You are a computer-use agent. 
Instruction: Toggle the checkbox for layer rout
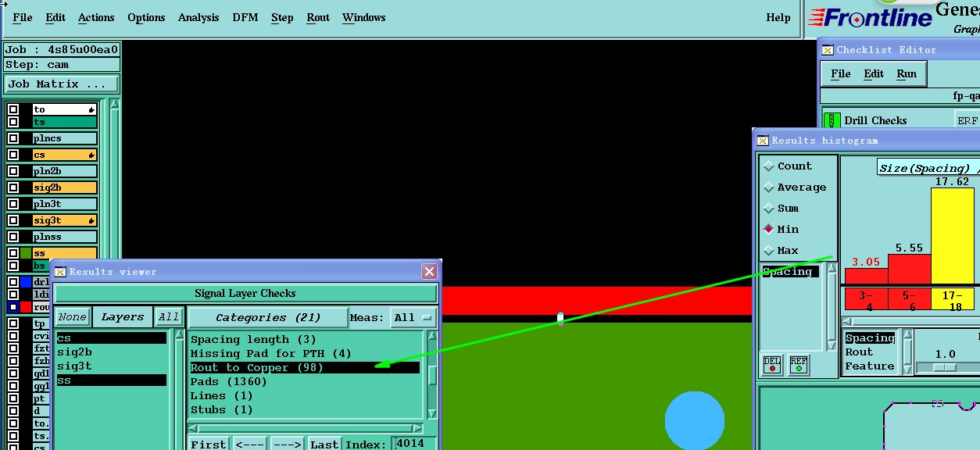point(13,307)
